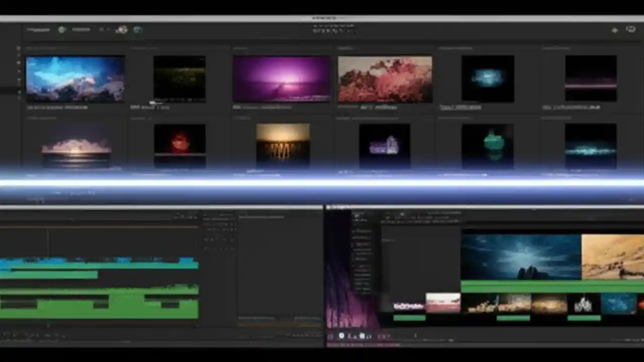Open the small dropdown arrow next to the project name
This screenshot has height=362, width=644.
pyautogui.click(x=102, y=29)
